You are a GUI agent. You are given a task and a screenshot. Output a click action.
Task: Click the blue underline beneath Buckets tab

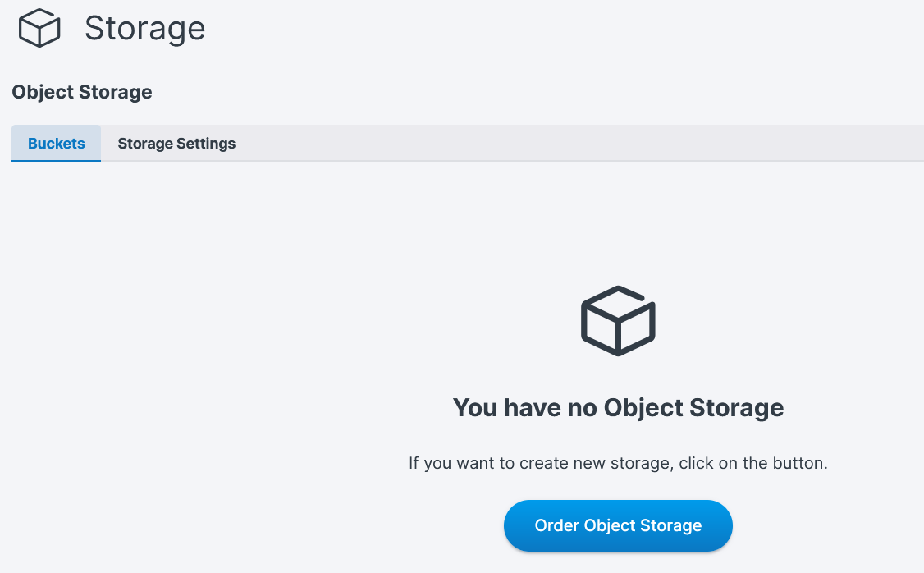pyautogui.click(x=57, y=161)
